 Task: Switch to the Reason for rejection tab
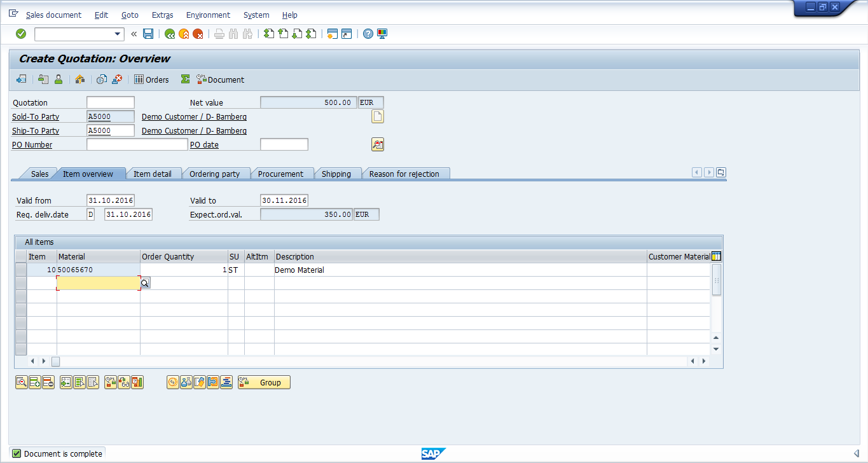[x=404, y=174]
